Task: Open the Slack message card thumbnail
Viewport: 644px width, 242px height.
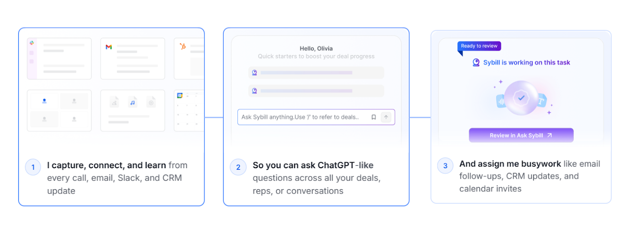Action: 59,58
